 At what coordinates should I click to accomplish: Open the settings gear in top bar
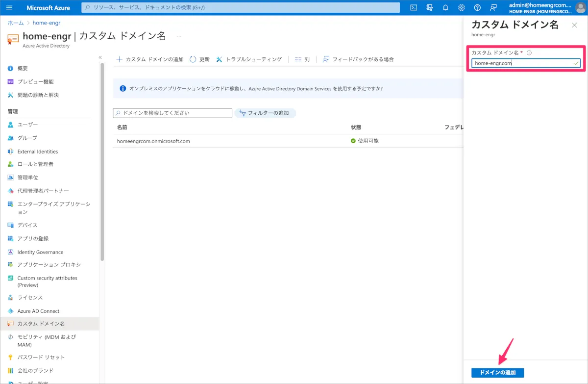[461, 7]
